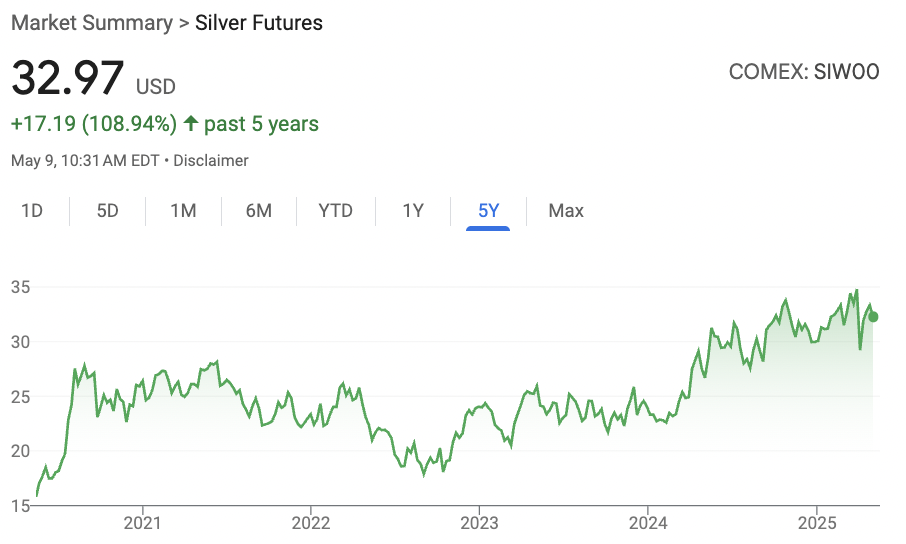Switch to the 5D range tab

[107, 211]
